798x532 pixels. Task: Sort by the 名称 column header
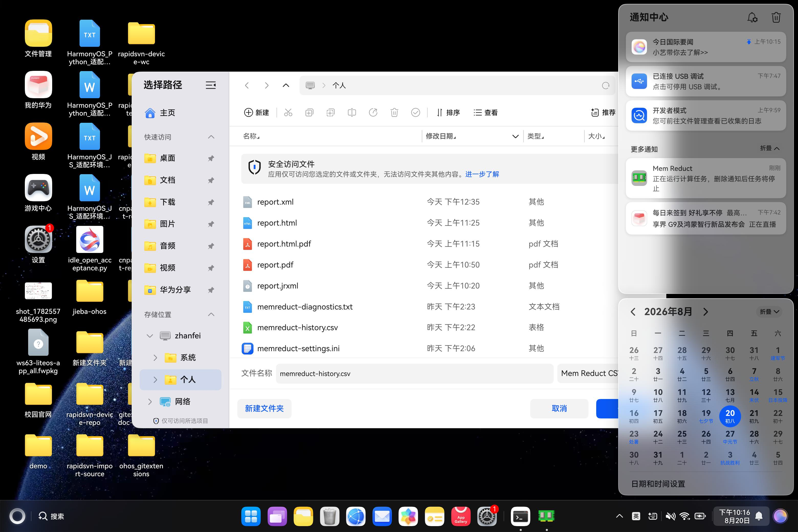coord(251,136)
